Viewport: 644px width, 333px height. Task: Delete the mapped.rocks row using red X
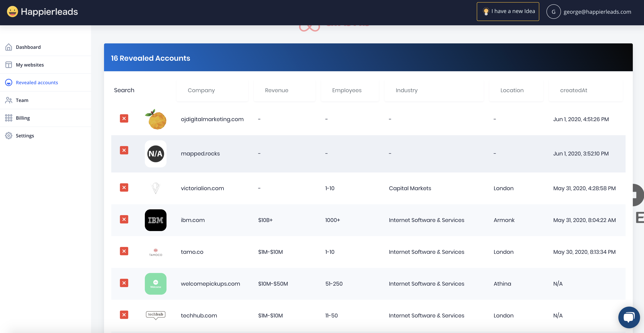pyautogui.click(x=124, y=150)
